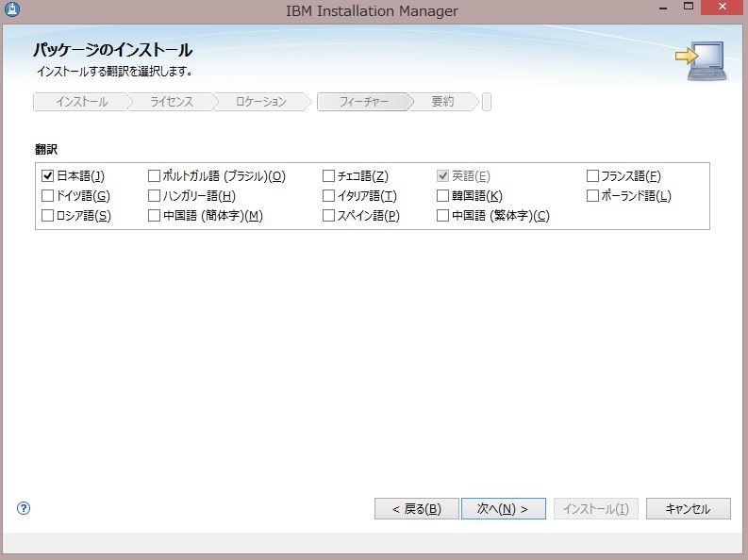Switch to the ロケーション step
Viewport: 748px width, 560px height.
click(261, 102)
